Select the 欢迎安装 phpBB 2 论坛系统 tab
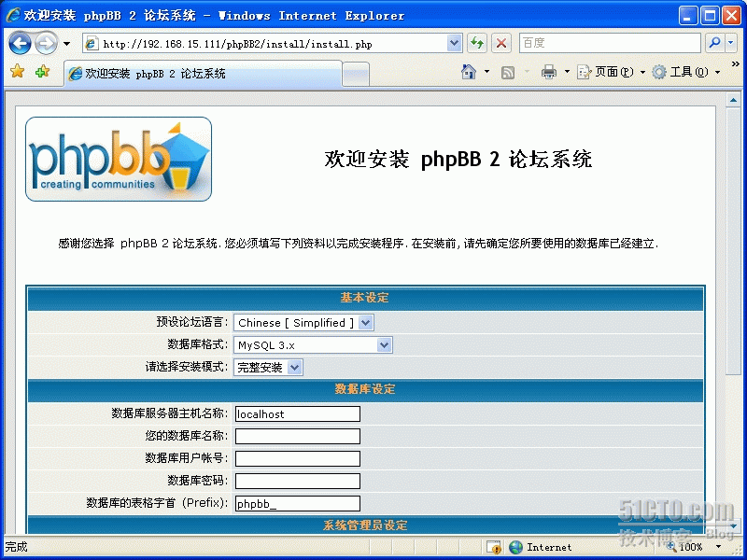The height and width of the screenshot is (560, 747). (203, 74)
